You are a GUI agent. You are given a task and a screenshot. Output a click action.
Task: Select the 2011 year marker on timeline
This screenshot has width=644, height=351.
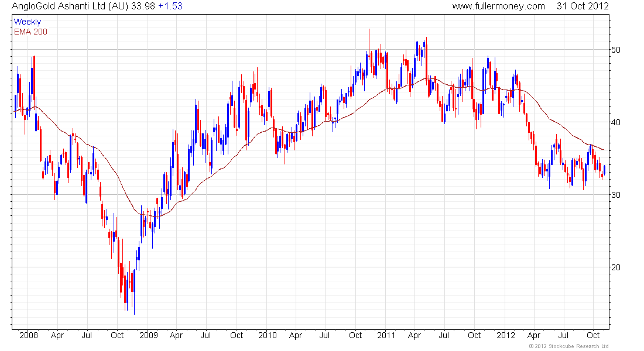pyautogui.click(x=386, y=335)
